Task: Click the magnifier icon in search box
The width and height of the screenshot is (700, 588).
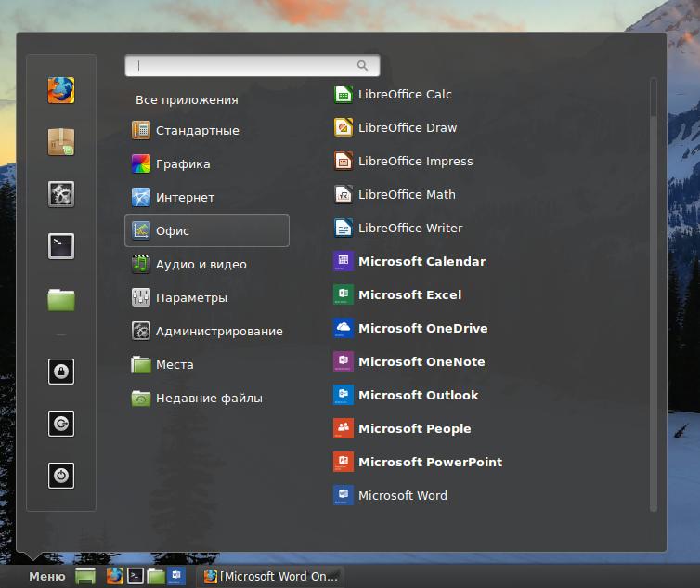Action: tap(362, 66)
